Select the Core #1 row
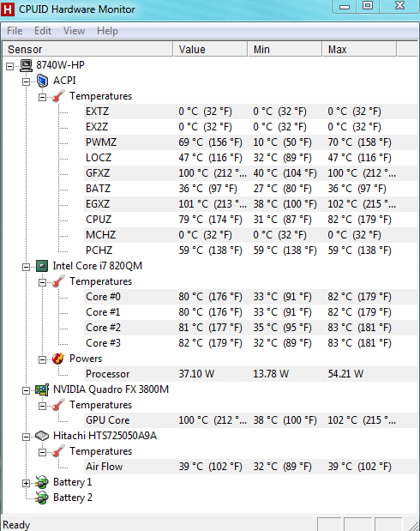Screen dimensions: 420x531 click(250, 312)
